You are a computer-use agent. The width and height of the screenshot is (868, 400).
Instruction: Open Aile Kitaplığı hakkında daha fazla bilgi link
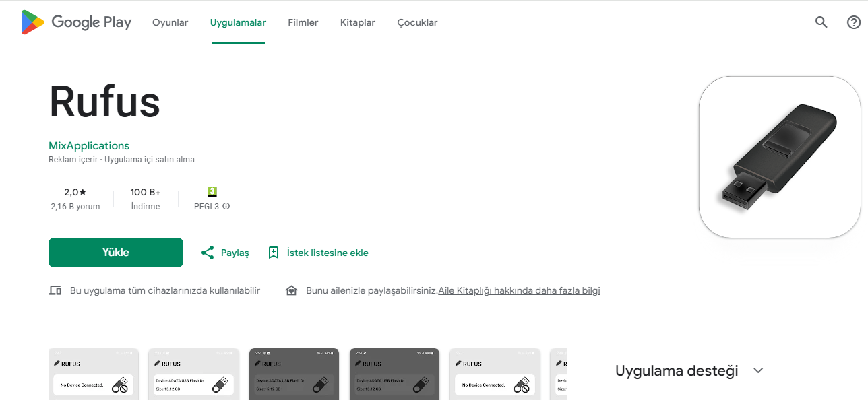point(519,290)
